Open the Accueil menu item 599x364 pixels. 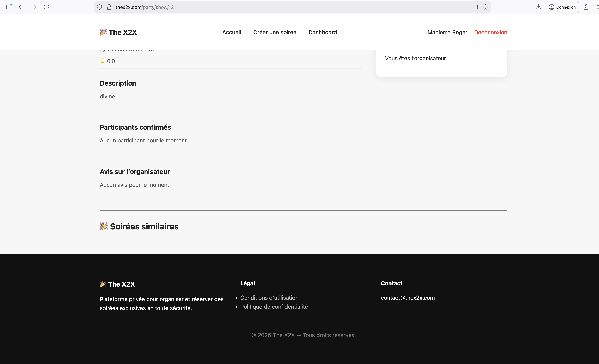(232, 32)
